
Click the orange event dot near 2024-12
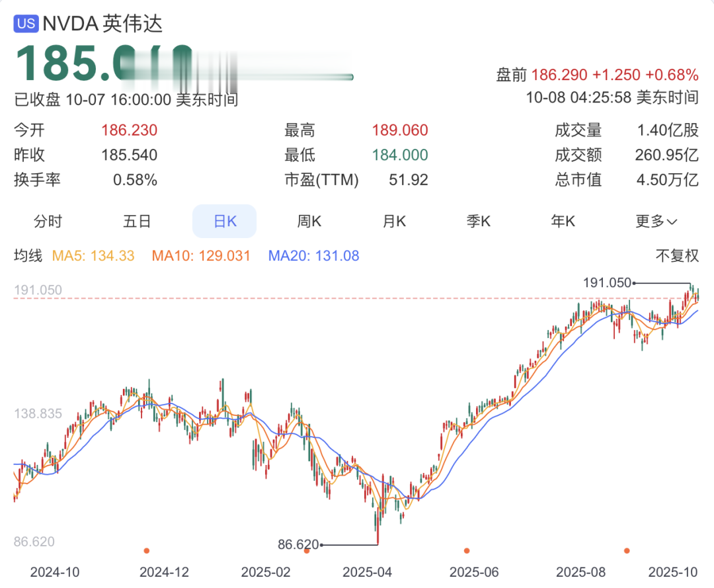tap(147, 551)
